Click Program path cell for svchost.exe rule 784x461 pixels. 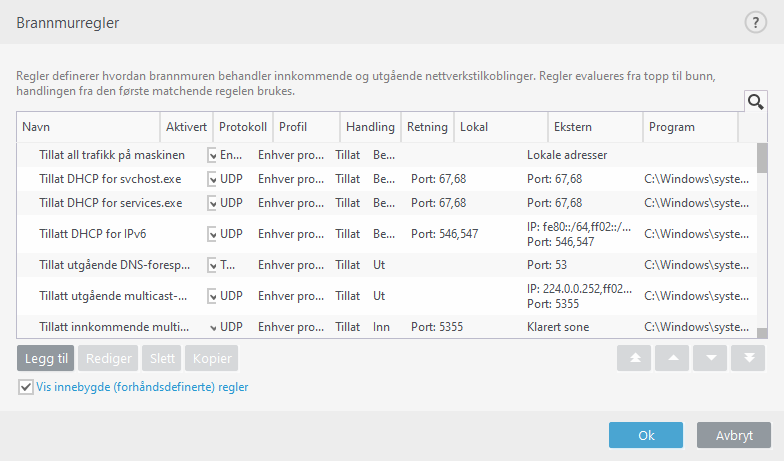696,179
